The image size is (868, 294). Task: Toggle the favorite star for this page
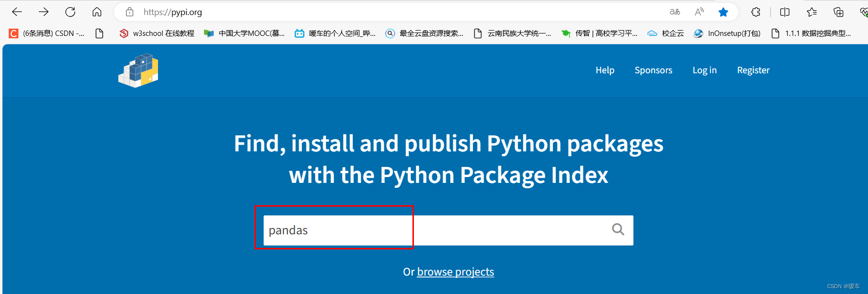tap(723, 12)
